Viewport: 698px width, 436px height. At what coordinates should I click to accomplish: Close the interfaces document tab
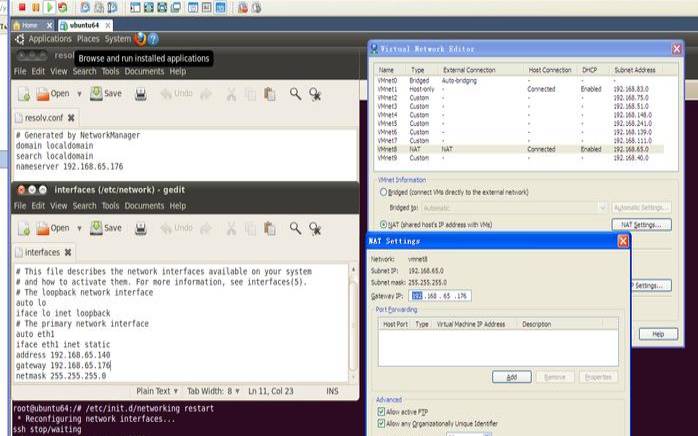[68, 253]
